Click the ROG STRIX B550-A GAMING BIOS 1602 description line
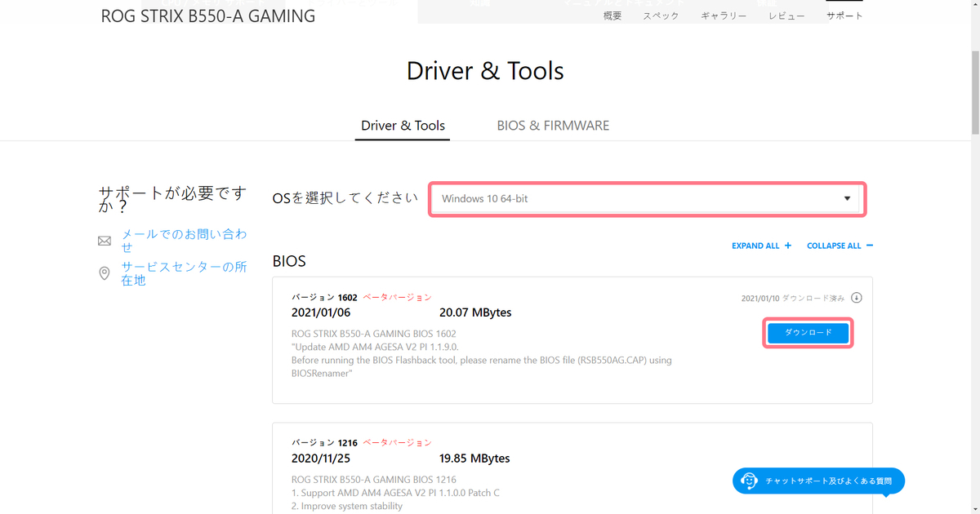Viewport: 980px width, 514px height. click(x=374, y=334)
